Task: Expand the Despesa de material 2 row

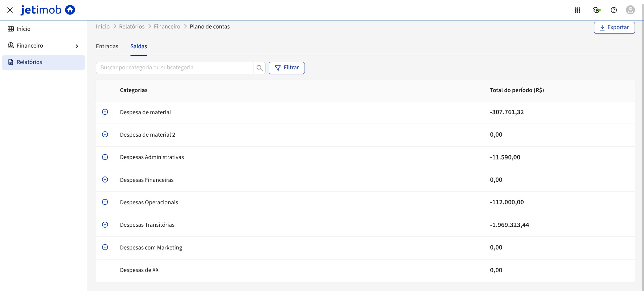Action: (x=105, y=134)
